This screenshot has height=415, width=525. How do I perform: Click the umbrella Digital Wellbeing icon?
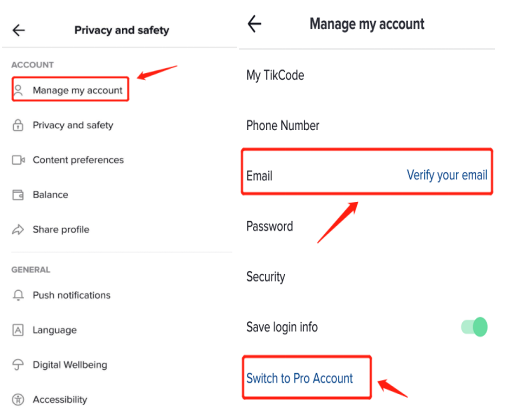click(18, 365)
